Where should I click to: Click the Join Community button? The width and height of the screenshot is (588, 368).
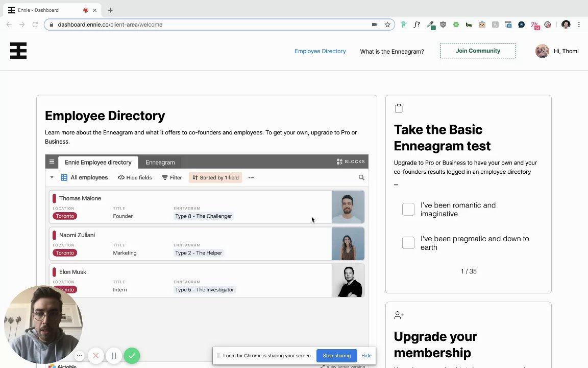click(478, 51)
